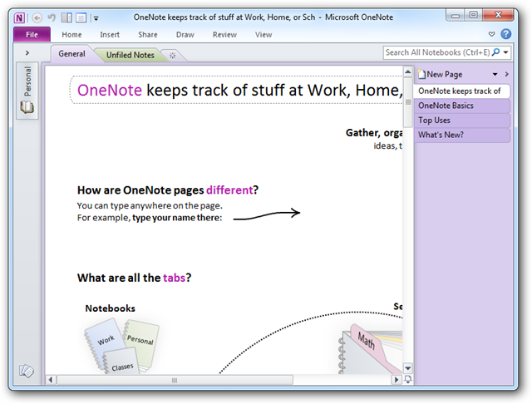
Task: Click the search magnifier icon
Action: pyautogui.click(x=495, y=52)
